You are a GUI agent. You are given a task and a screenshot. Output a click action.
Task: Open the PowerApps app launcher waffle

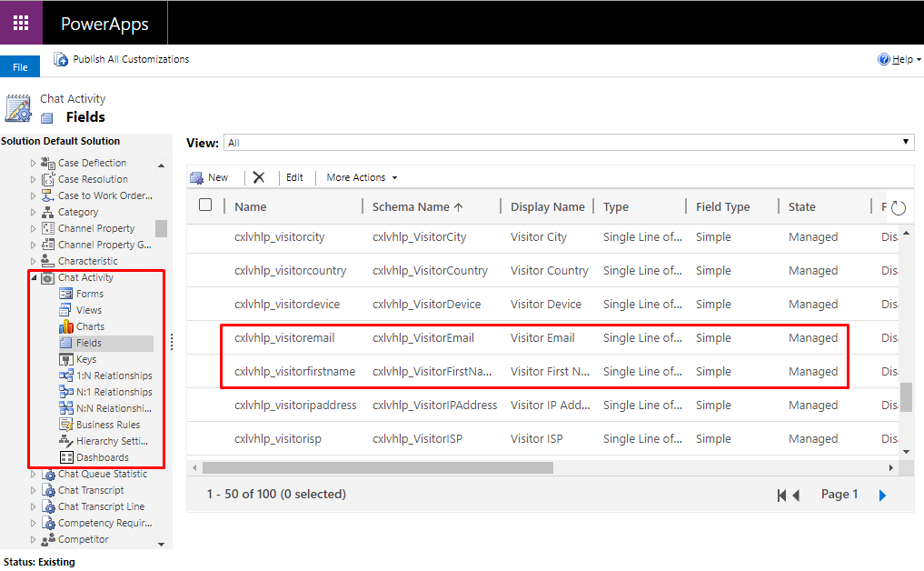click(x=21, y=23)
